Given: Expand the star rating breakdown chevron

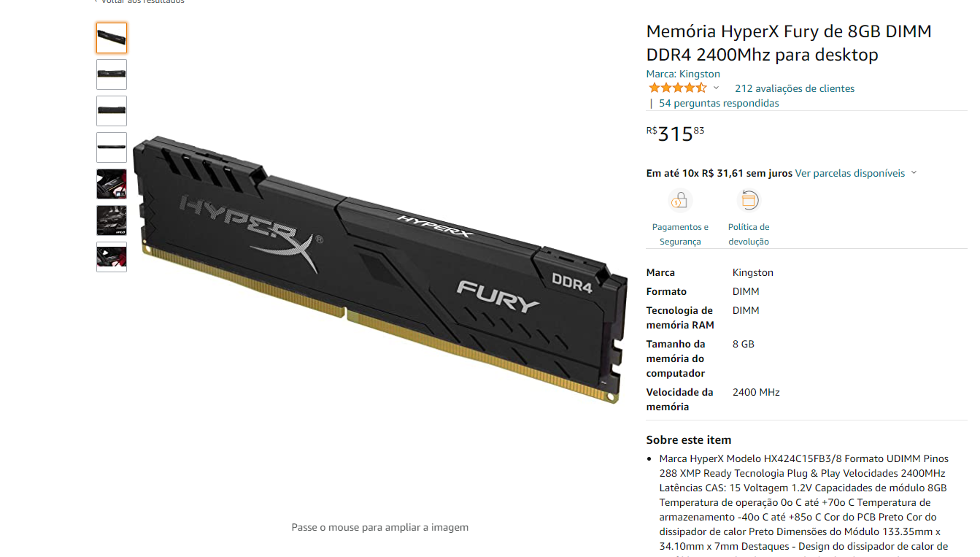Looking at the screenshot, I should (716, 88).
